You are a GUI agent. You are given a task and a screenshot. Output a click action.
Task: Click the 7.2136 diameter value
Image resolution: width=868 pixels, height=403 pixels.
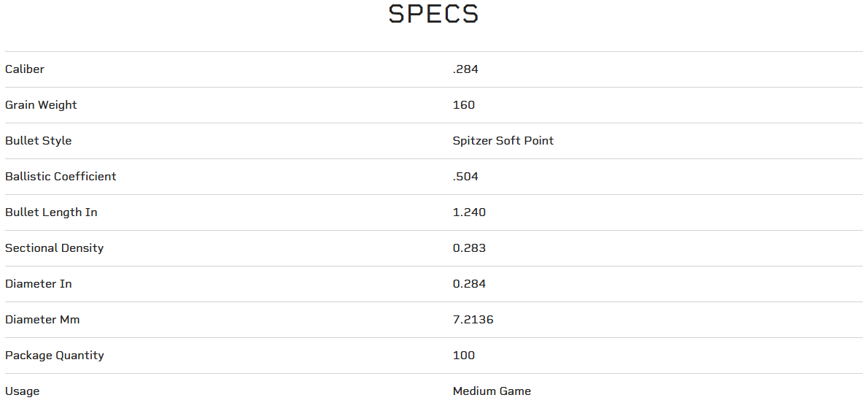tap(473, 320)
